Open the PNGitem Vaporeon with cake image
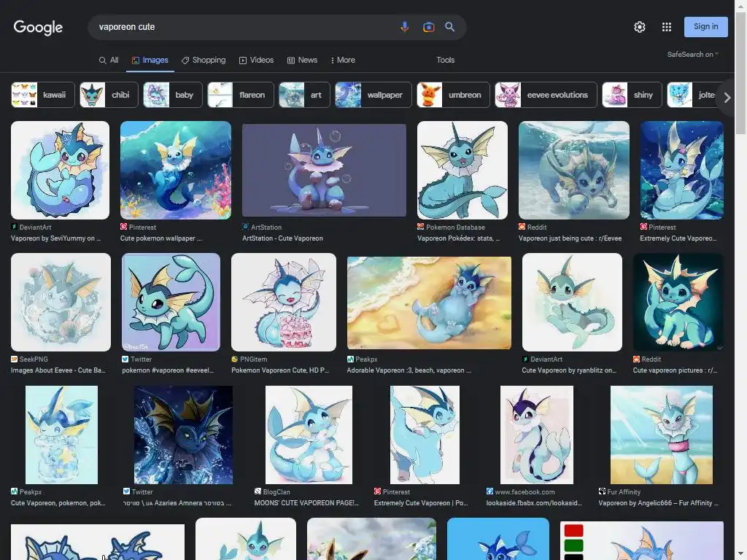 tap(284, 303)
